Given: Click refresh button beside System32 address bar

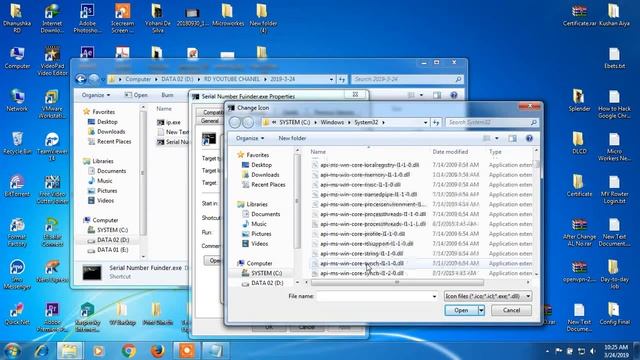Looking at the screenshot, I should [436, 122].
